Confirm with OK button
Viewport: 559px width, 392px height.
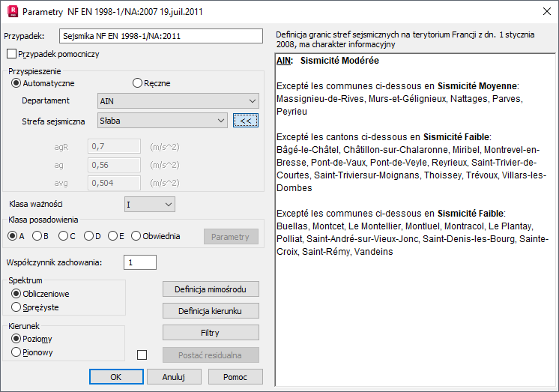click(x=116, y=377)
